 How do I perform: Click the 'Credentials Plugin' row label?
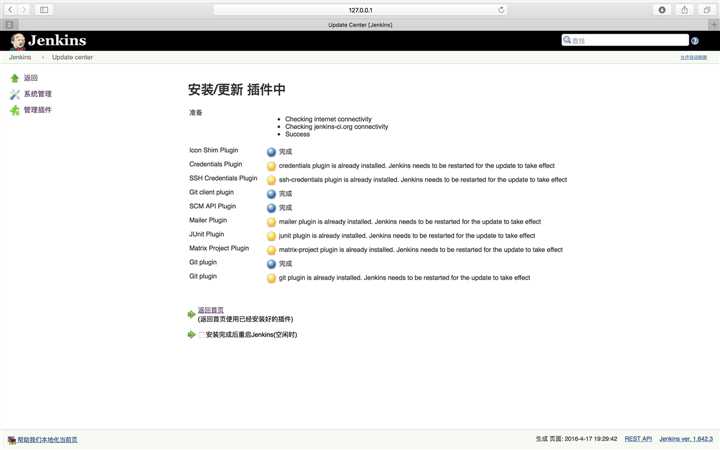click(x=215, y=164)
